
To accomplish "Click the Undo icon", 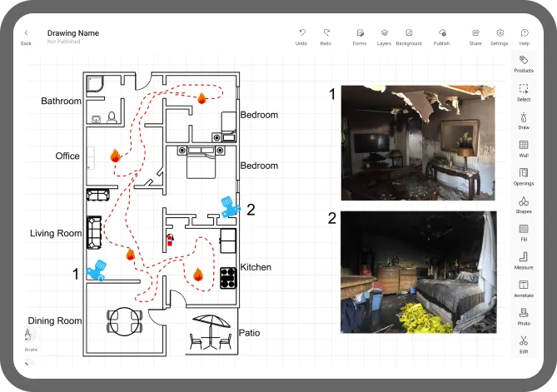I will coord(301,33).
